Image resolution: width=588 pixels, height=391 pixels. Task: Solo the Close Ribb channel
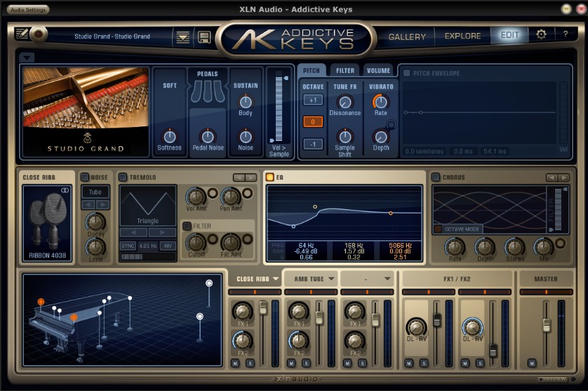pyautogui.click(x=250, y=363)
